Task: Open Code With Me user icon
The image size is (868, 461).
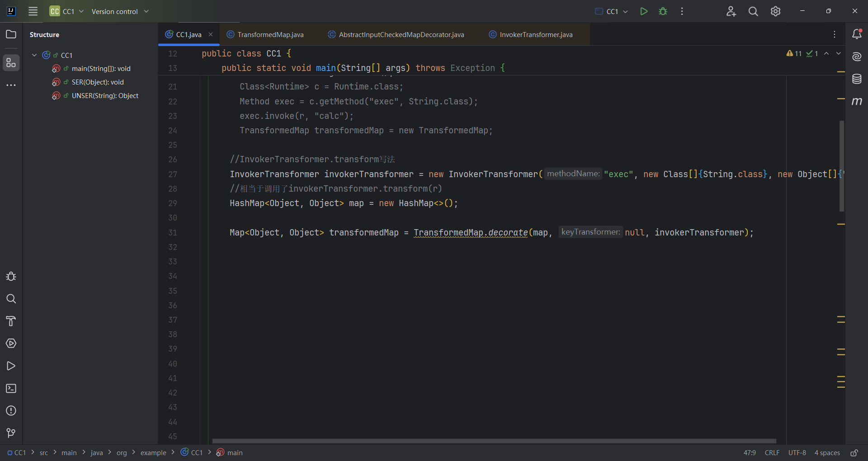Action: coord(731,11)
